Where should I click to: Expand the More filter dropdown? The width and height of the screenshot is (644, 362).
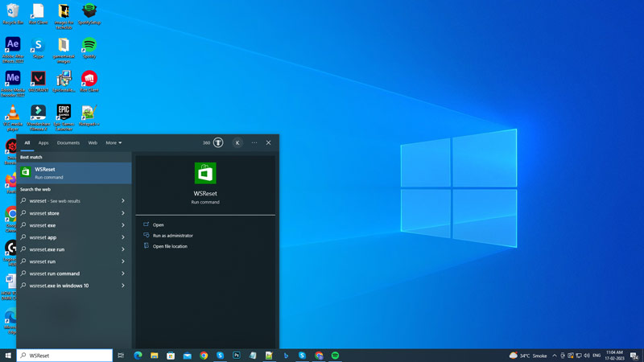click(114, 142)
